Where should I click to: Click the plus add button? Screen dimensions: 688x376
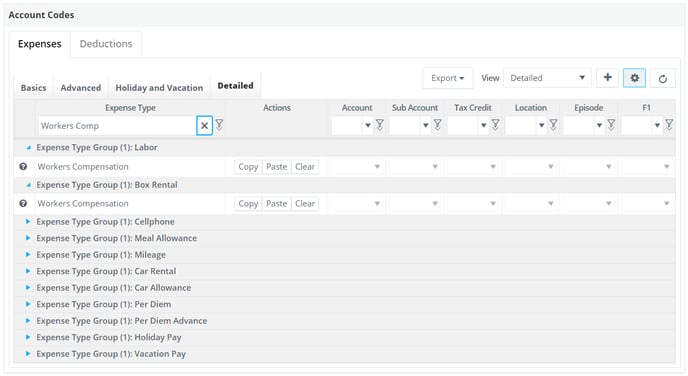[607, 78]
